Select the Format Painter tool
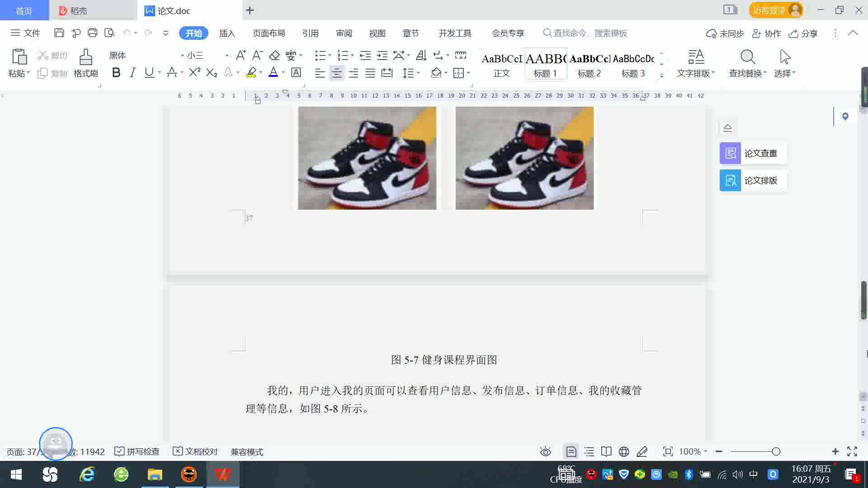The height and width of the screenshot is (488, 868). point(85,63)
